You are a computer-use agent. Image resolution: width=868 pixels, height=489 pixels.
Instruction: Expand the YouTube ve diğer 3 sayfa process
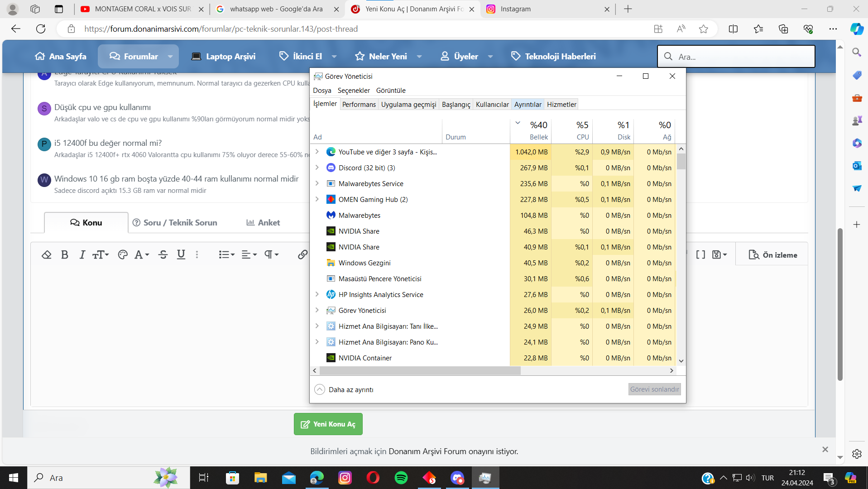(317, 152)
